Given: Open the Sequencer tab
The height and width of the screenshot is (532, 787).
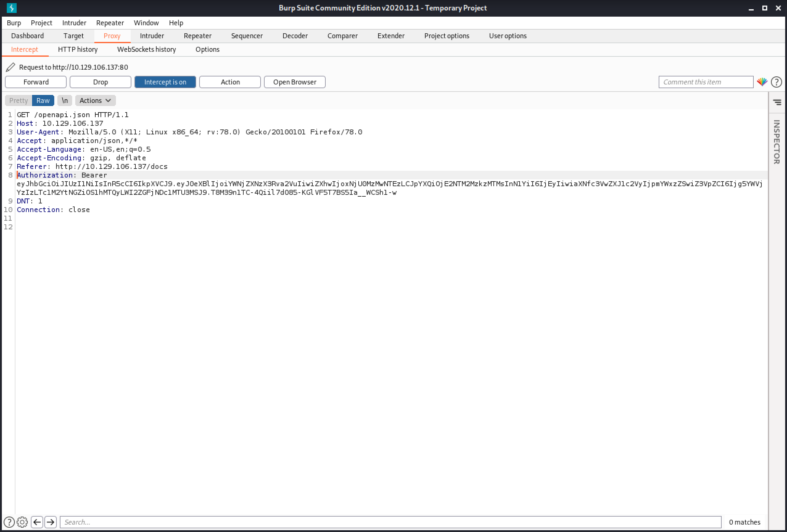Looking at the screenshot, I should point(247,36).
